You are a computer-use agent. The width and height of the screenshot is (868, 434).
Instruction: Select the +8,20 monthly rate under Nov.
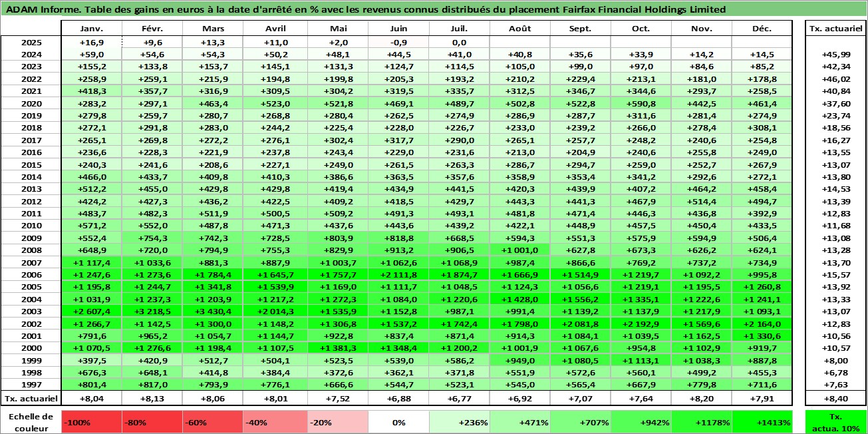(702, 398)
